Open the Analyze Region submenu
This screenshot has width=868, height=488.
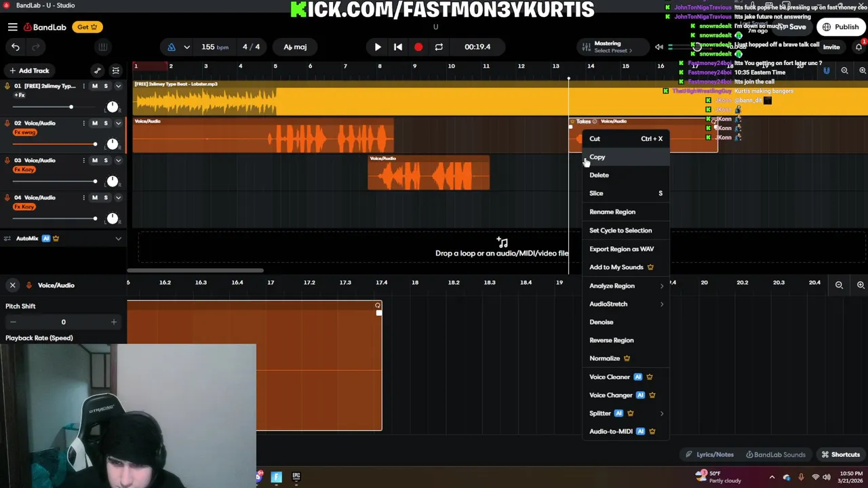[x=626, y=286]
